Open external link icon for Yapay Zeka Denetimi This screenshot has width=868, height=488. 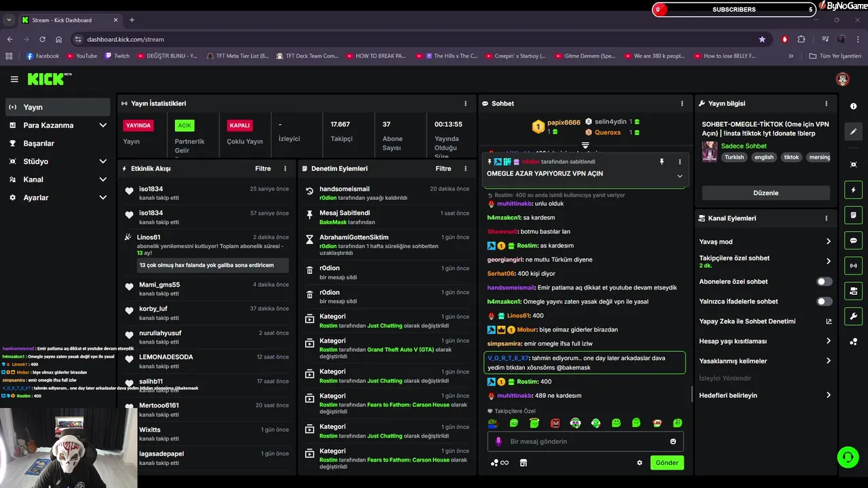pos(829,321)
